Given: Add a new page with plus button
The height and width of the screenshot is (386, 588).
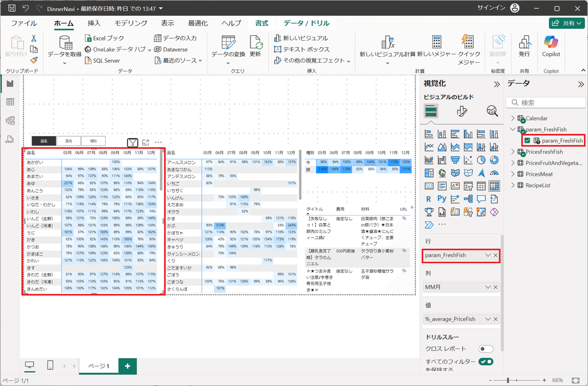Looking at the screenshot, I should [127, 366].
